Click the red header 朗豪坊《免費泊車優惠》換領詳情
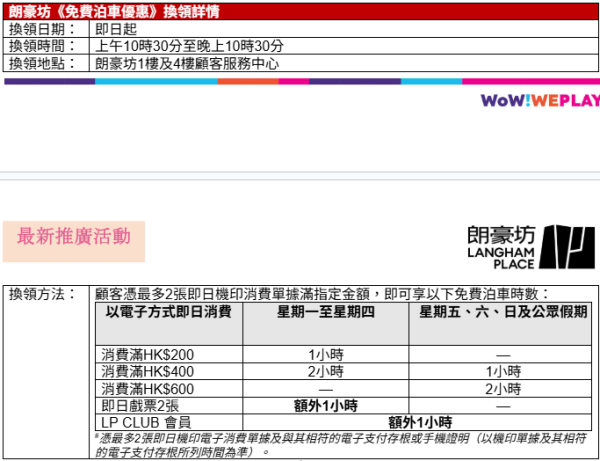Image resolution: width=600 pixels, height=461 pixels. [301, 11]
